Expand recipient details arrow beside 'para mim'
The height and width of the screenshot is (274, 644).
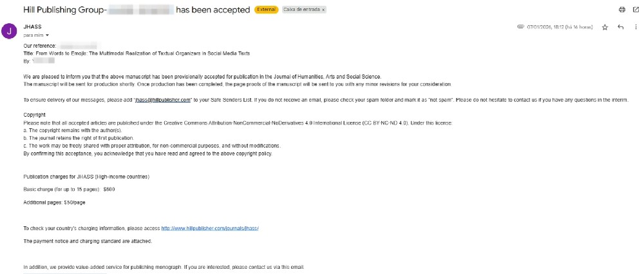coord(48,35)
